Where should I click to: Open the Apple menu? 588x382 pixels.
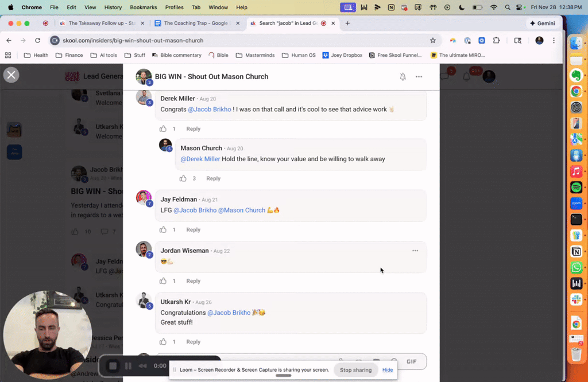point(10,7)
